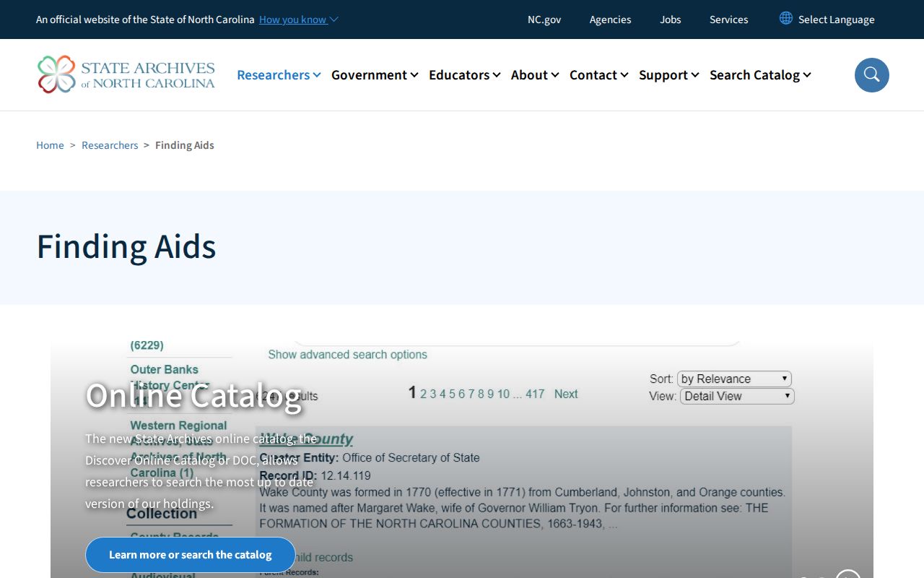
Task: Click the Select Language text
Action: click(837, 20)
